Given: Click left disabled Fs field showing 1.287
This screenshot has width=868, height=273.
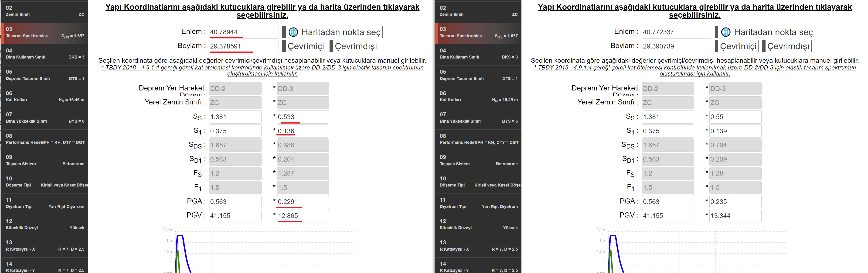Looking at the screenshot, I should coord(303,173).
